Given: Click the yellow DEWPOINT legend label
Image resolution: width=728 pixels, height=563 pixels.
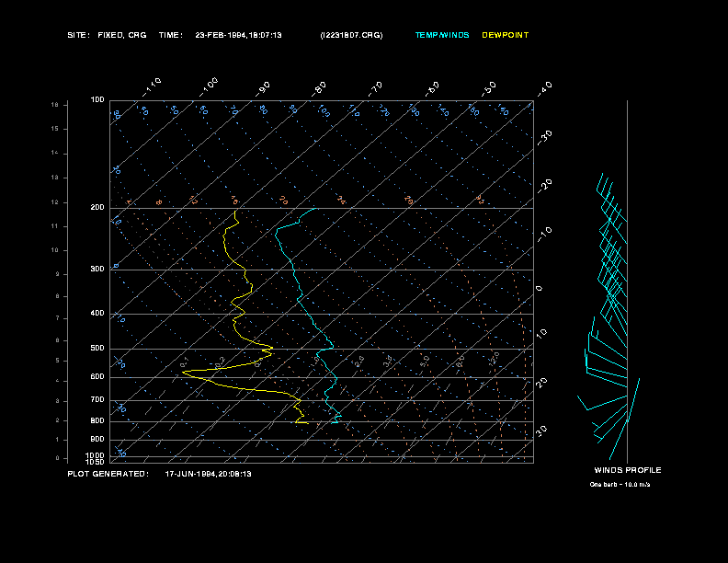Looking at the screenshot, I should click(506, 35).
